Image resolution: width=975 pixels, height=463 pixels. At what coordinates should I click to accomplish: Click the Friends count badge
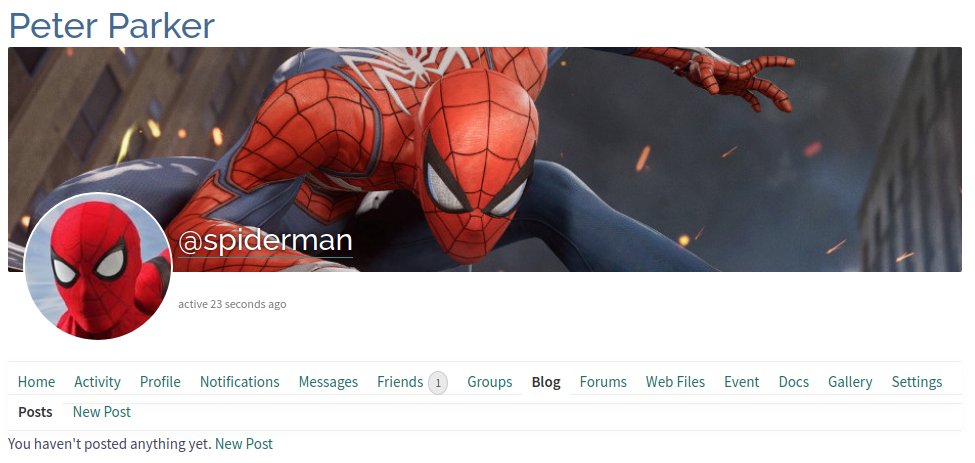tap(438, 383)
